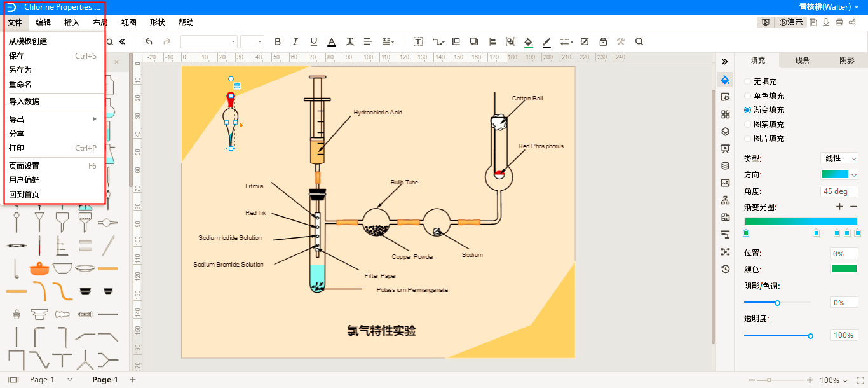Open the 视图 (View) menu
The width and height of the screenshot is (868, 388).
pyautogui.click(x=129, y=22)
